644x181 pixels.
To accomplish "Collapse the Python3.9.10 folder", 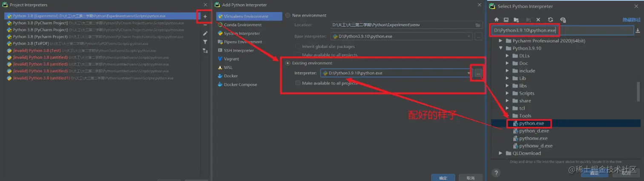I will (501, 49).
